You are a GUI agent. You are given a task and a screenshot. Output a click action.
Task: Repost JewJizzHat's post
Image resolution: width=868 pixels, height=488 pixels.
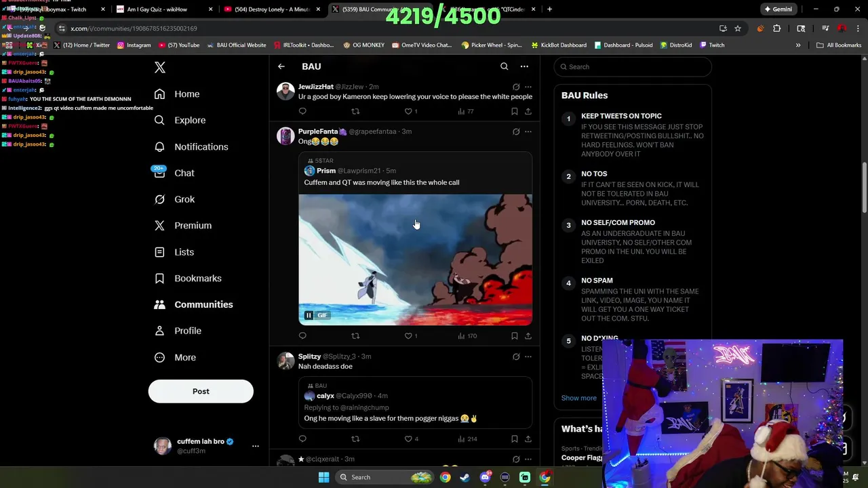pos(355,111)
